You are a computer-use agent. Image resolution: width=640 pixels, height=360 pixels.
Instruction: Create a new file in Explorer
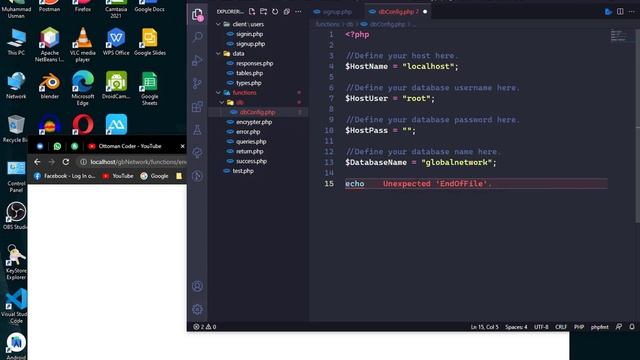[252, 11]
